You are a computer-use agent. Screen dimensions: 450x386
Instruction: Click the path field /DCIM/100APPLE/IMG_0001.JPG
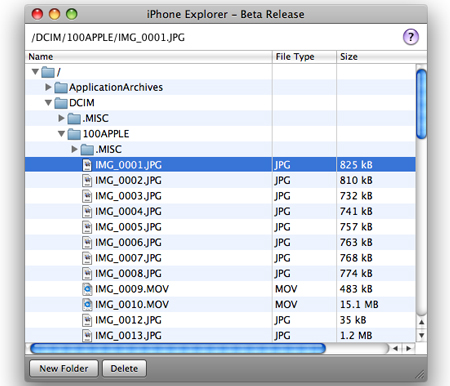108,37
